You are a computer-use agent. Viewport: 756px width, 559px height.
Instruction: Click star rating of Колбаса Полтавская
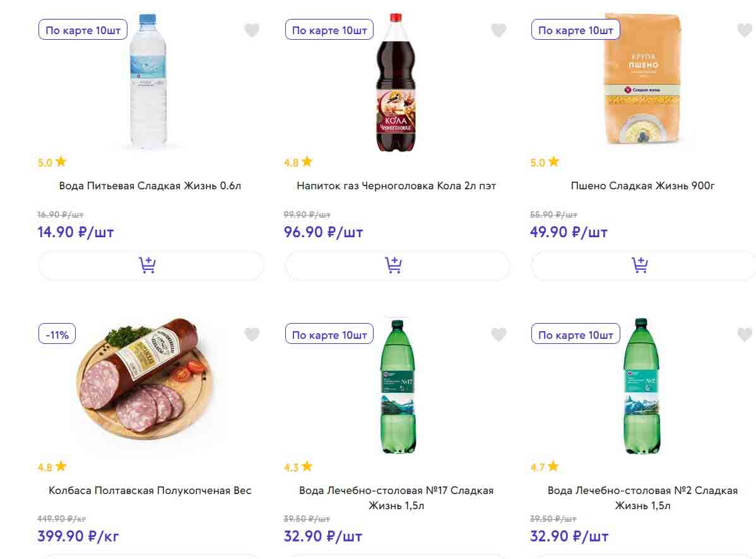52,468
